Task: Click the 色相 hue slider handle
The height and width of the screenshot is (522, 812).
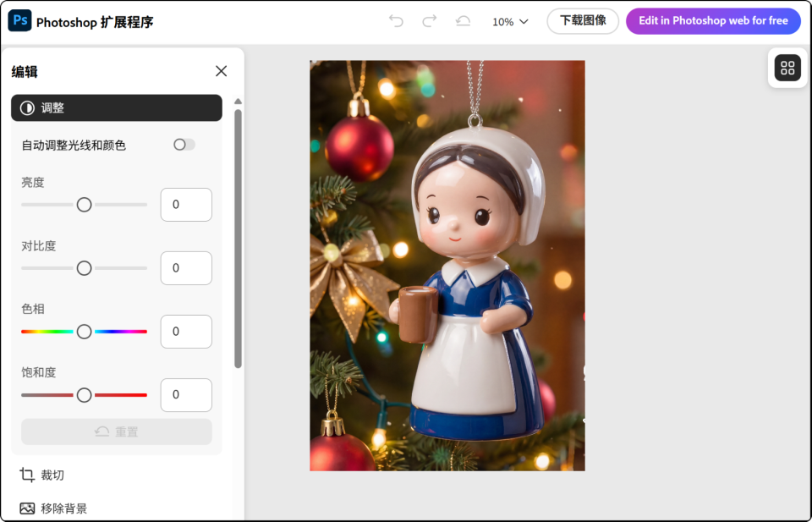Action: 84,332
